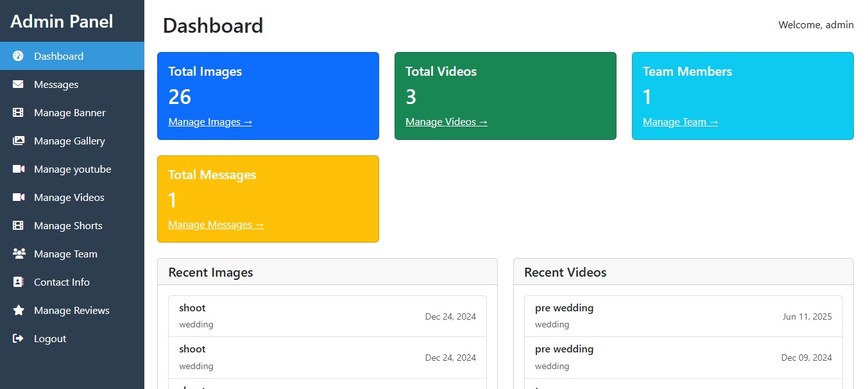Click the star icon beside Manage Reviews
The image size is (868, 389).
[x=19, y=310]
